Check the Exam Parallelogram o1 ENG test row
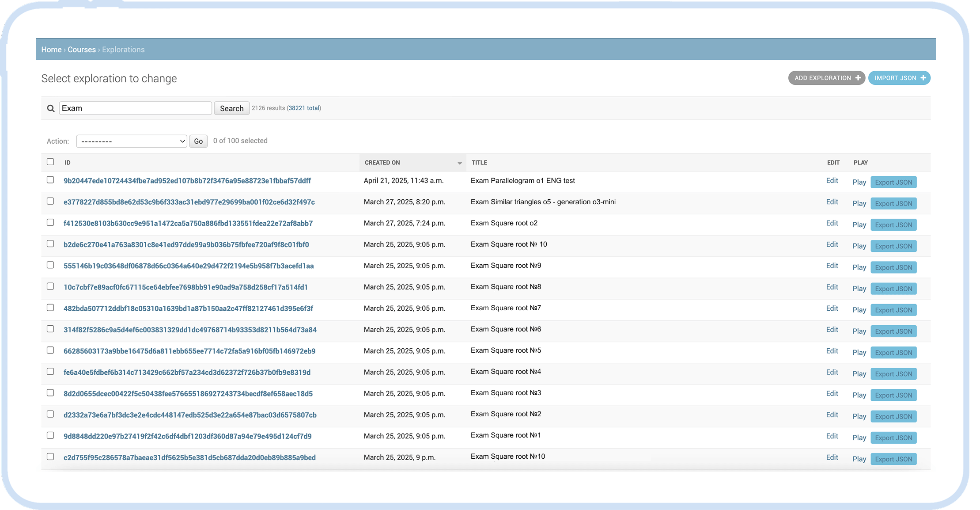Viewport: 980px width, 510px height. 50,180
